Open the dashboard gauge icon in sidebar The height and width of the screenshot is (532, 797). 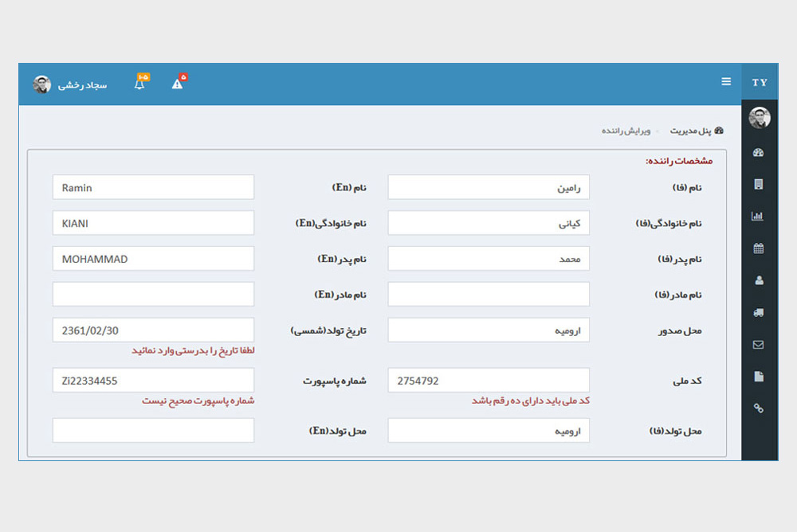pyautogui.click(x=759, y=152)
